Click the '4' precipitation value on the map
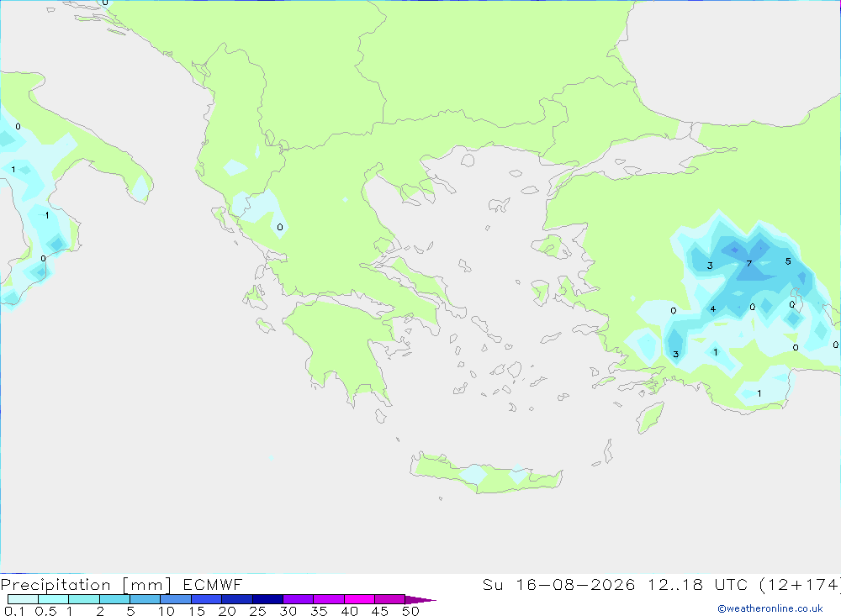841x616 pixels. click(x=713, y=308)
